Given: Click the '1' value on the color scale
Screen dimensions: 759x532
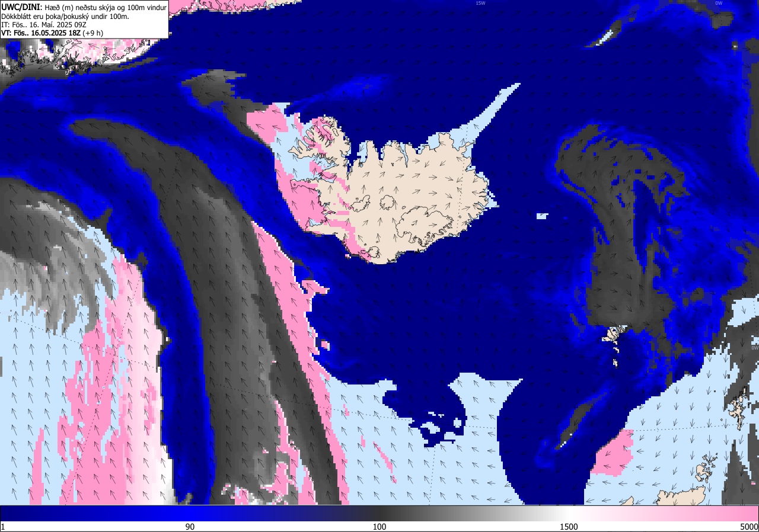Looking at the screenshot, I should pyautogui.click(x=3, y=527).
